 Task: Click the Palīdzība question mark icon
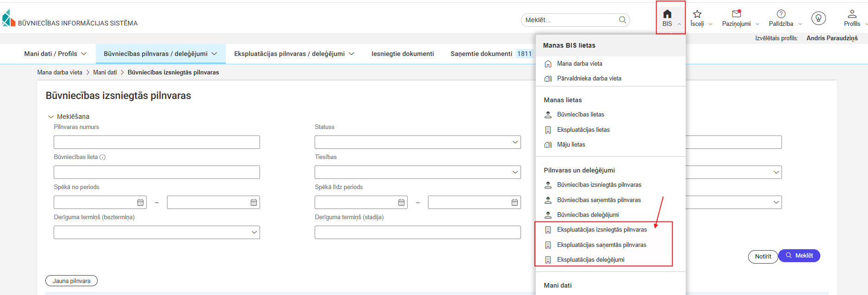coord(781,14)
